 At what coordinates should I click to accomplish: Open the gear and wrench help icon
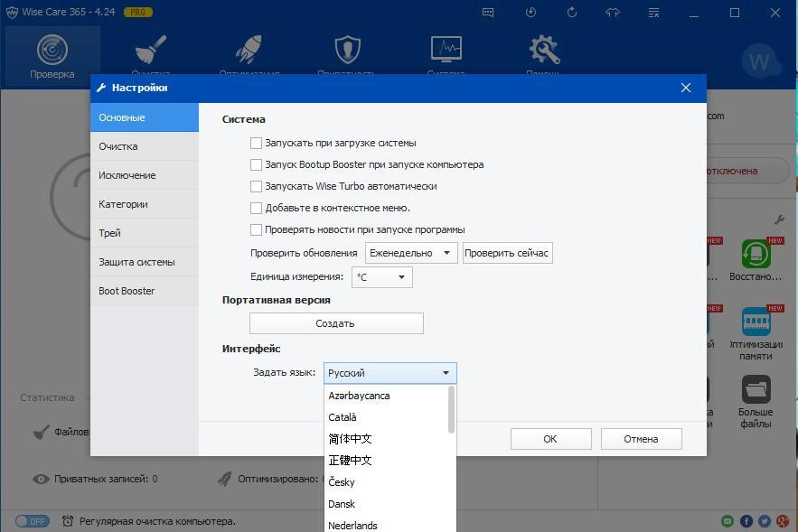tap(545, 50)
